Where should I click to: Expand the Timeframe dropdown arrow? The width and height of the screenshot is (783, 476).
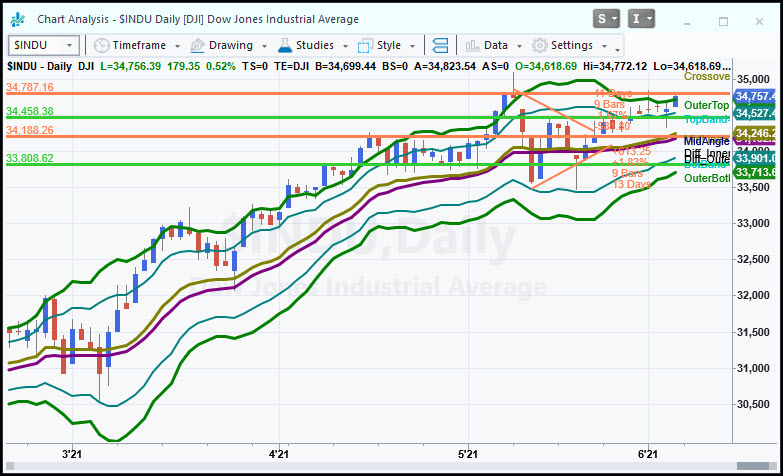point(177,46)
